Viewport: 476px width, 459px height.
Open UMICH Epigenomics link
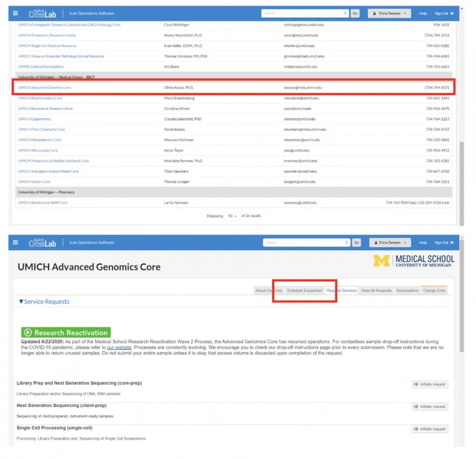[x=34, y=119]
